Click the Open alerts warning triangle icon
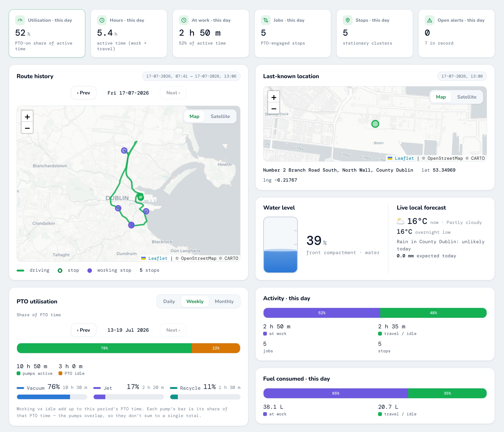Screen dimensions: 504x432 [430, 20]
